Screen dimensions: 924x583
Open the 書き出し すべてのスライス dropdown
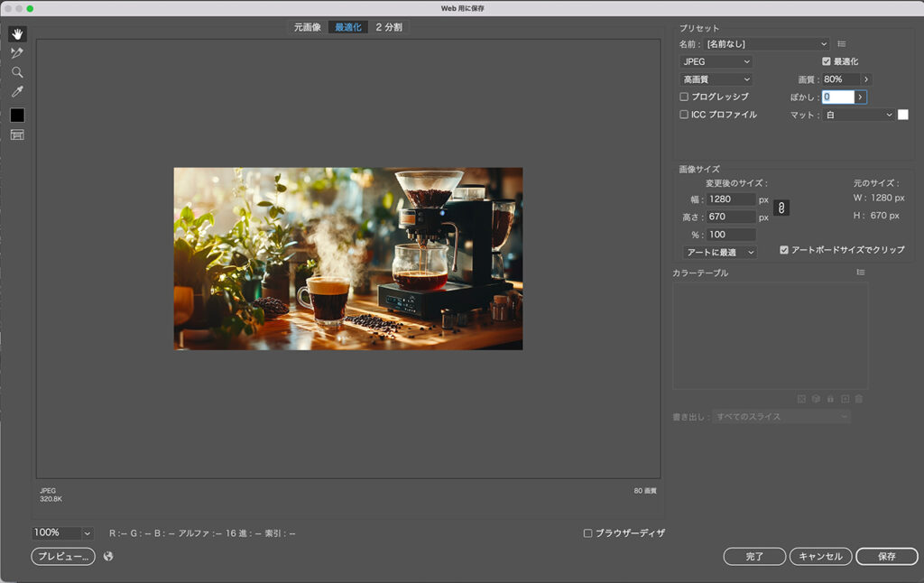click(x=781, y=417)
